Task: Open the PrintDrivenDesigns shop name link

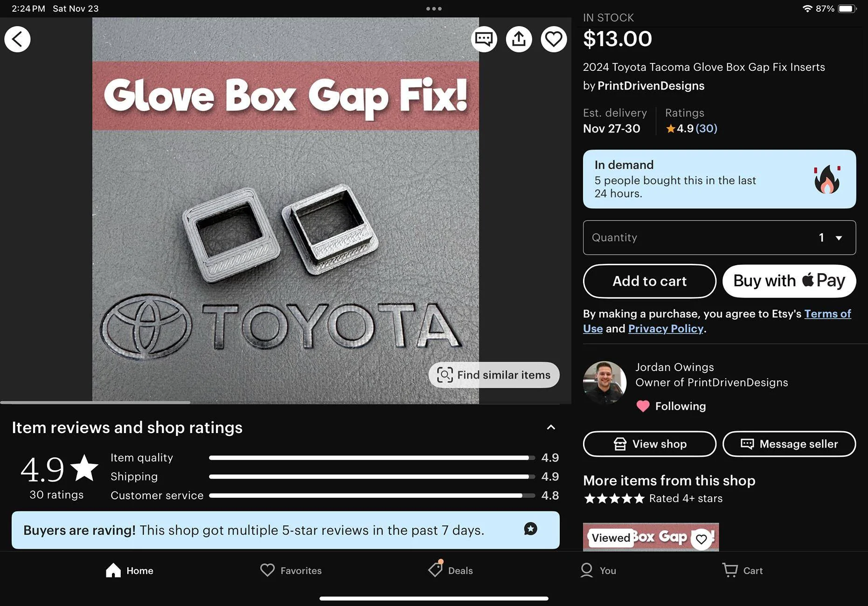Action: pos(651,86)
